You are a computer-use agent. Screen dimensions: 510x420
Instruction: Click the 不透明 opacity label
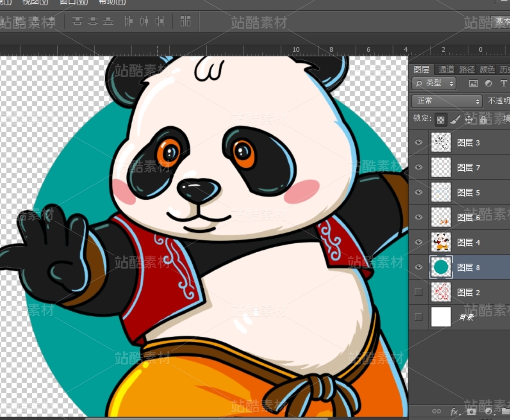pos(498,101)
